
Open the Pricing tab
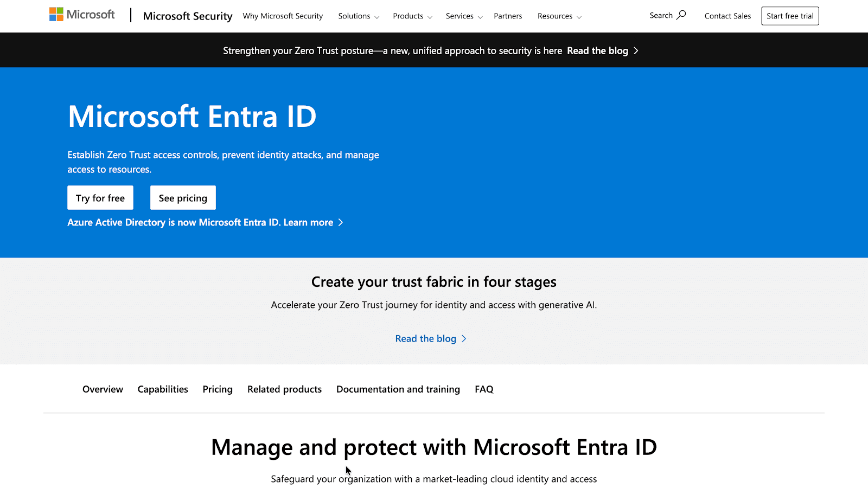pos(217,389)
